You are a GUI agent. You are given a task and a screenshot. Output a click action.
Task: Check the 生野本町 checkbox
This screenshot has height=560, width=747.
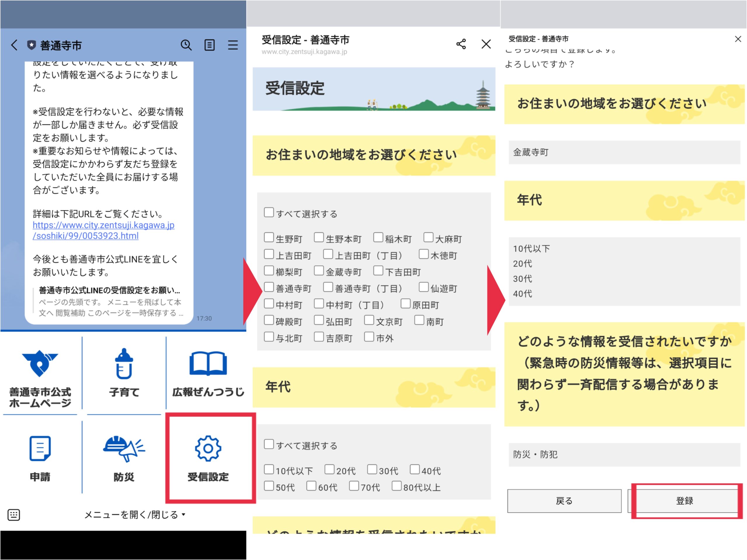(319, 237)
